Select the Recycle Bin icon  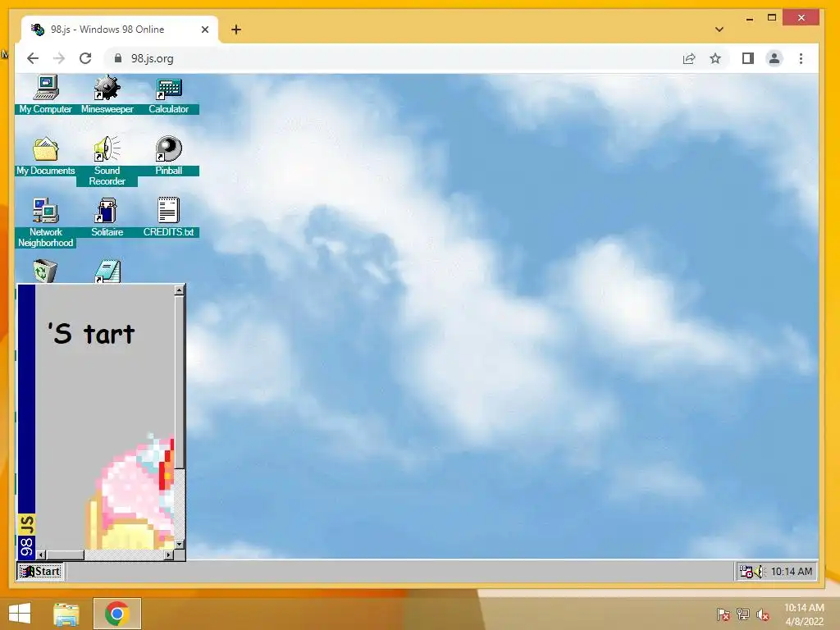45,271
